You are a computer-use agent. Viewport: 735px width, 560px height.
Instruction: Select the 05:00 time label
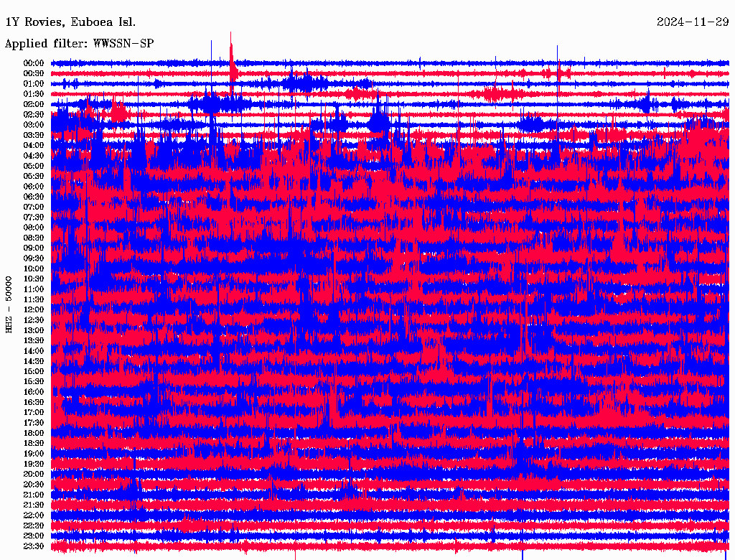point(33,166)
